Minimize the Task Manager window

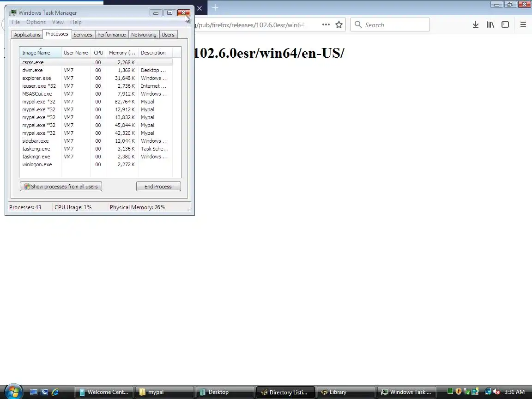[x=156, y=13]
